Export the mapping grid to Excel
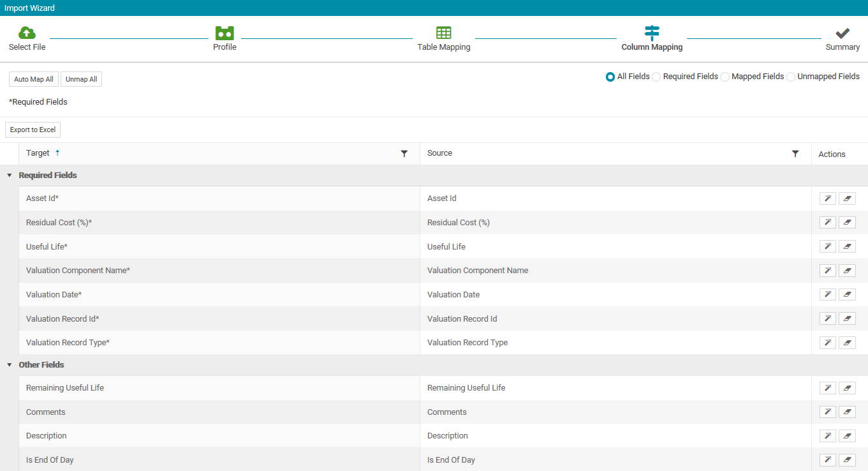 (33, 130)
